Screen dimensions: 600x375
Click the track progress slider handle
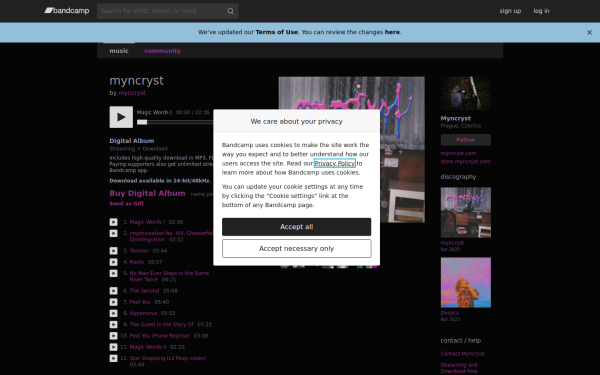pyautogui.click(x=142, y=122)
